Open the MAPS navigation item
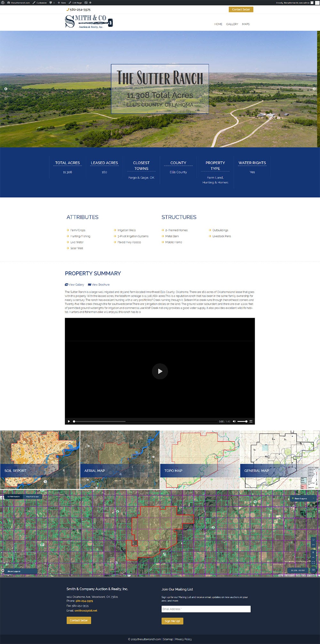The image size is (320, 644). pyautogui.click(x=246, y=24)
